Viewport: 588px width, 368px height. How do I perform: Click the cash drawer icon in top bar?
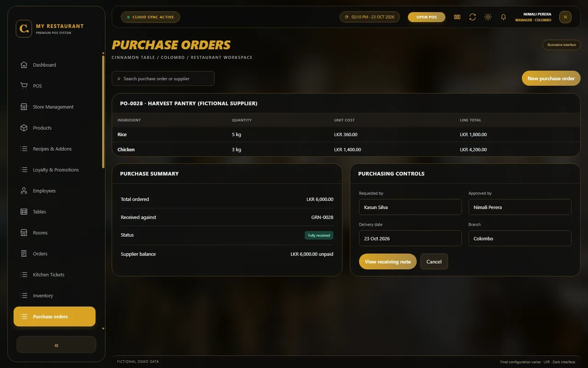point(457,17)
